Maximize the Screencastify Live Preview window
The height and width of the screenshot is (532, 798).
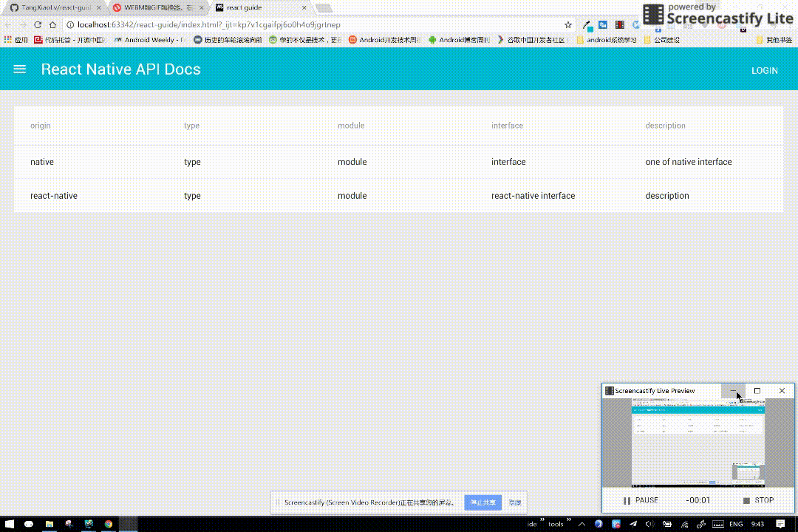[757, 390]
